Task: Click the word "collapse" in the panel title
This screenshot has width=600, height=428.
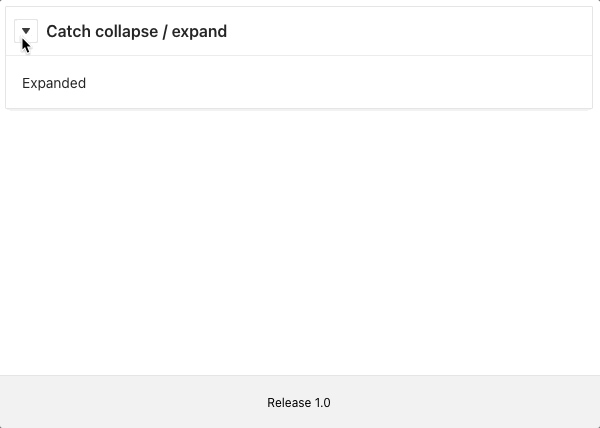Action: point(126,32)
